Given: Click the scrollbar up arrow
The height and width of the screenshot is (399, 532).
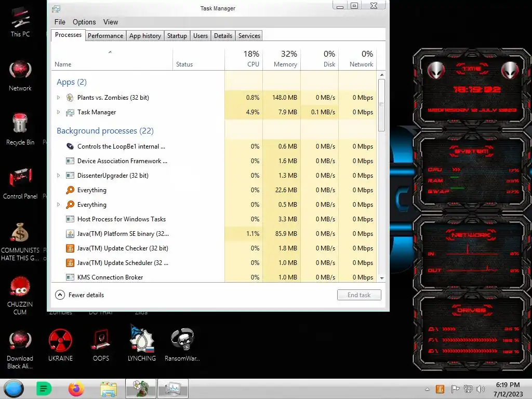Looking at the screenshot, I should [x=382, y=75].
